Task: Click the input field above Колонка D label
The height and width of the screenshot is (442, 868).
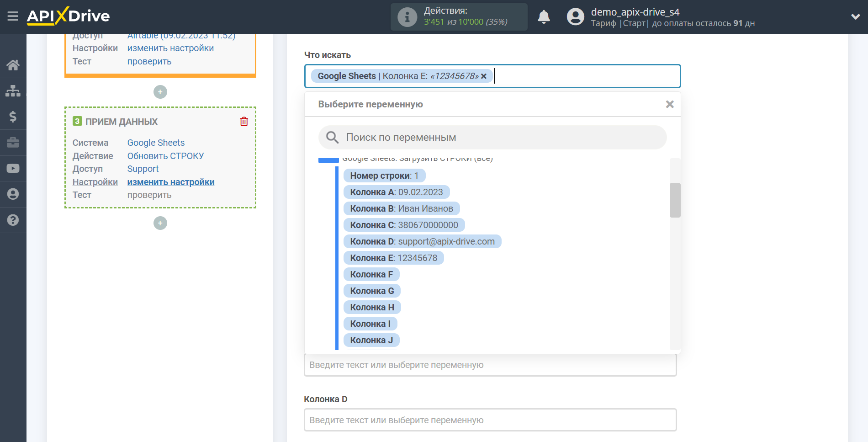Action: pos(490,365)
